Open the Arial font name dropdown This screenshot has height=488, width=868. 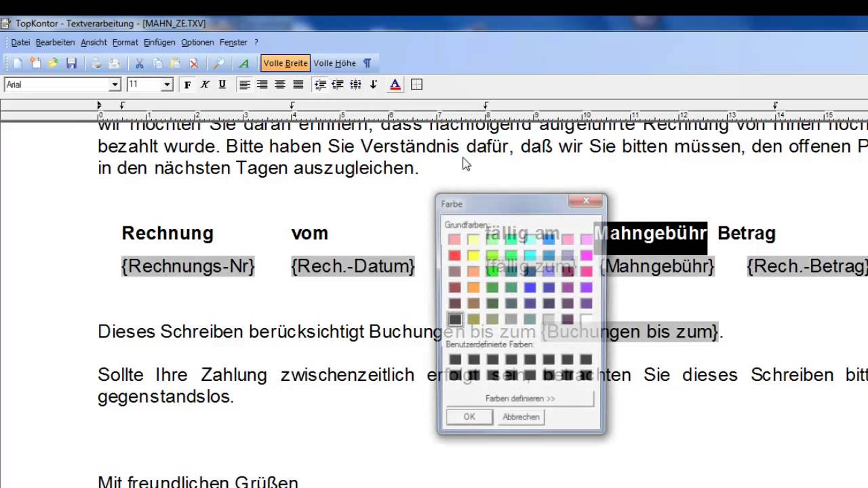[115, 85]
